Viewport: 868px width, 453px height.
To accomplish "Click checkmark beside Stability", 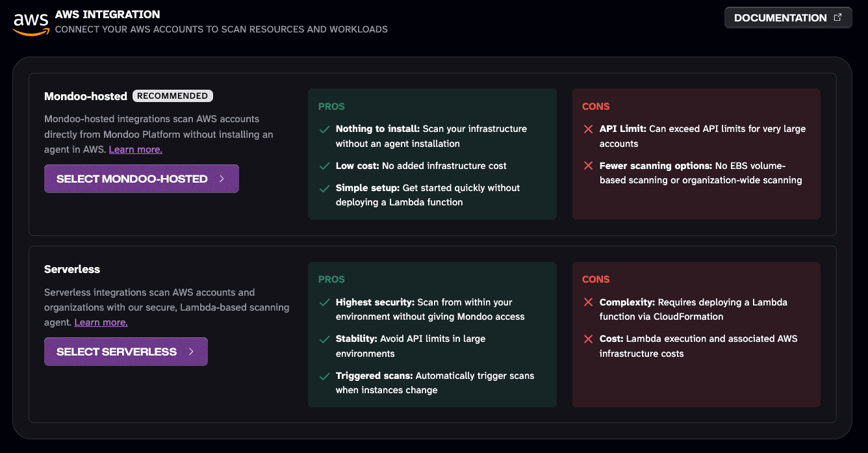I will (x=324, y=339).
